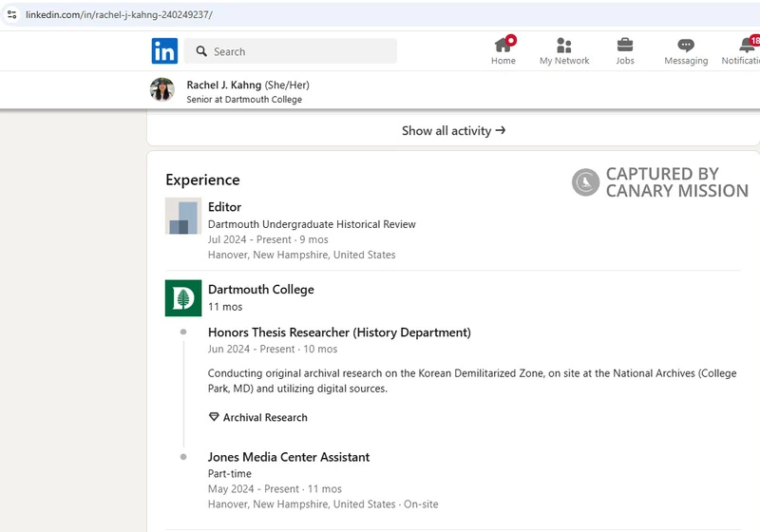Open the Messaging icon
The image size is (760, 532).
pos(686,46)
